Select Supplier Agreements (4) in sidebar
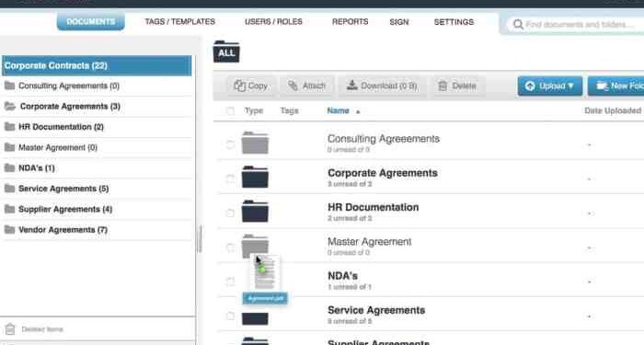This screenshot has width=644, height=345. click(65, 209)
